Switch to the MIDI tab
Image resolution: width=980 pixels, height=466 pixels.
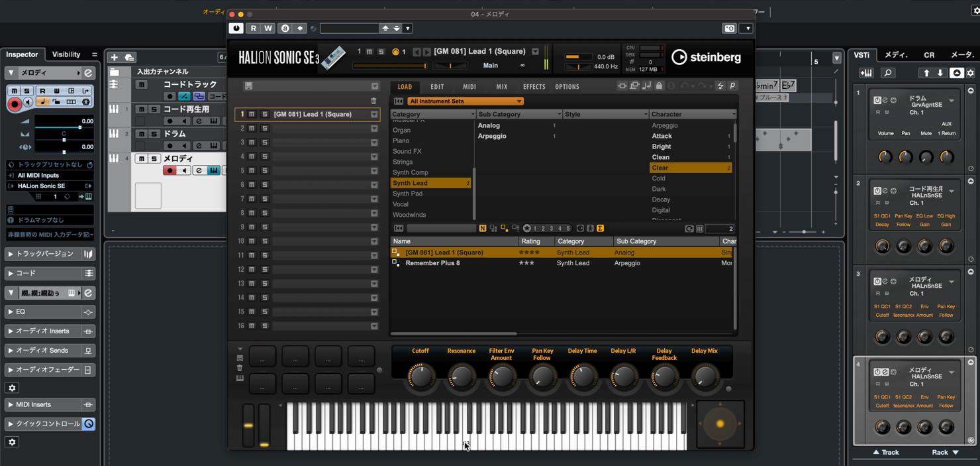(469, 87)
